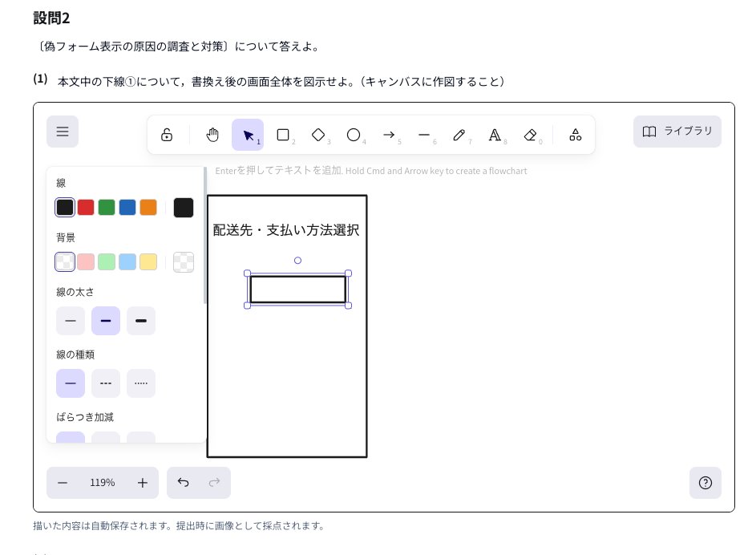
Task: Zoom out with the minus button
Action: point(63,483)
